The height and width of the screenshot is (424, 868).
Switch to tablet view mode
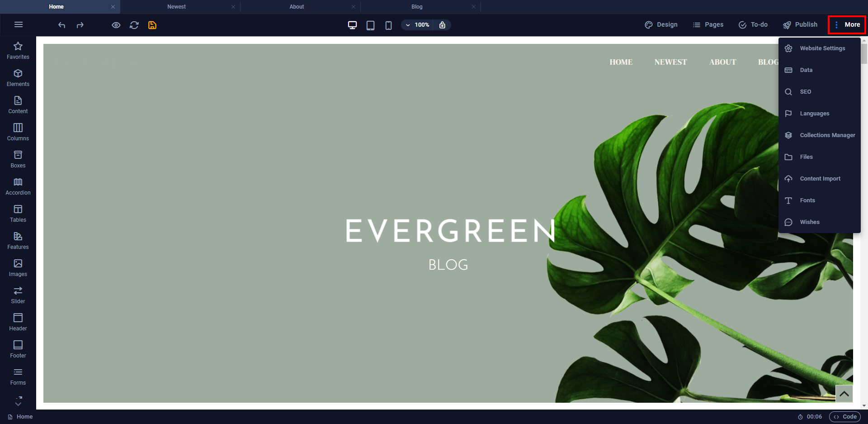pos(370,25)
